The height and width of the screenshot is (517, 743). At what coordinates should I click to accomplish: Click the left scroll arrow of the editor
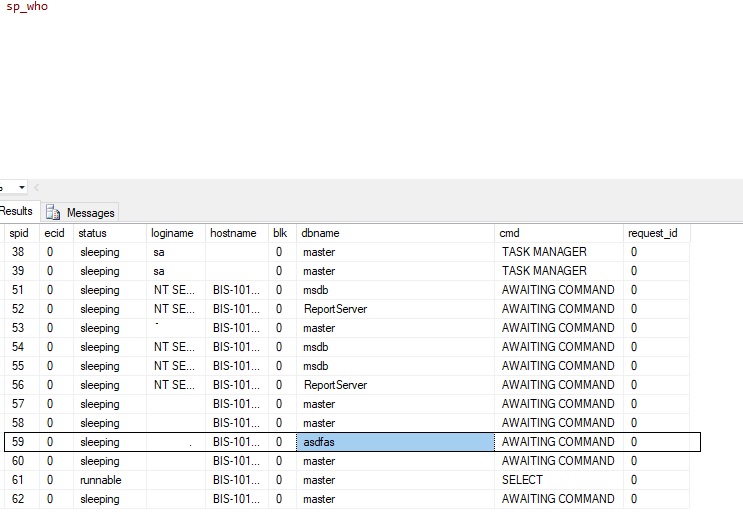37,188
